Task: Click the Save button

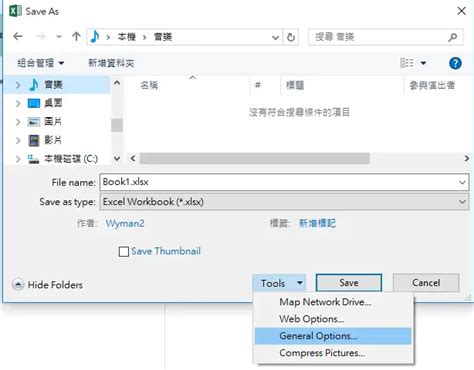Action: coord(349,283)
